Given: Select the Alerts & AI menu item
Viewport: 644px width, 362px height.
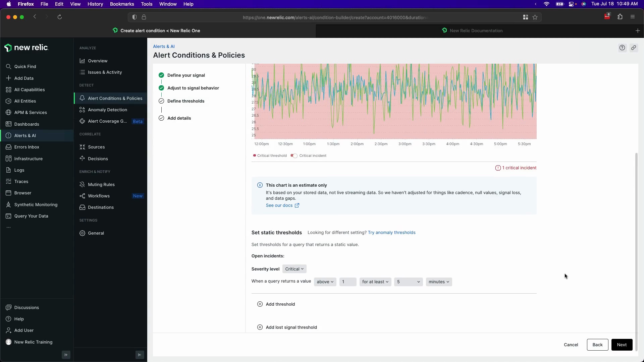Looking at the screenshot, I should (x=25, y=135).
